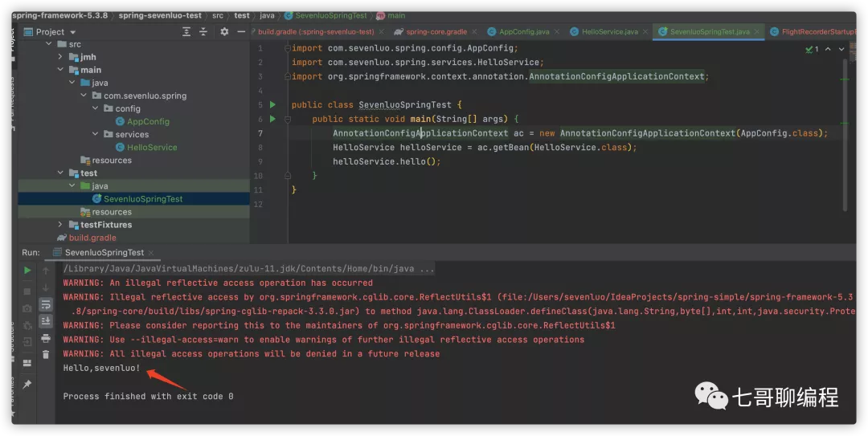The image size is (868, 436).
Task: Expand the jmh folder node
Action: coord(60,57)
